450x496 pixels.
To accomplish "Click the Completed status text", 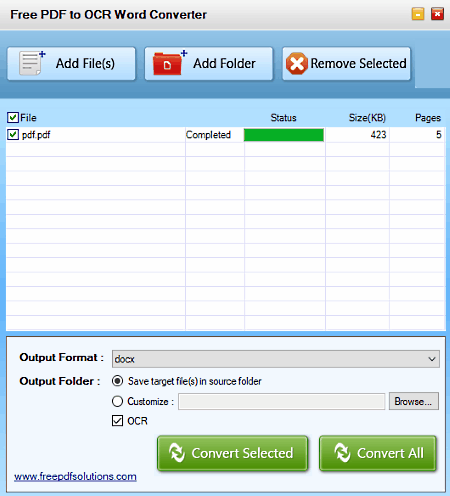I will tap(208, 135).
